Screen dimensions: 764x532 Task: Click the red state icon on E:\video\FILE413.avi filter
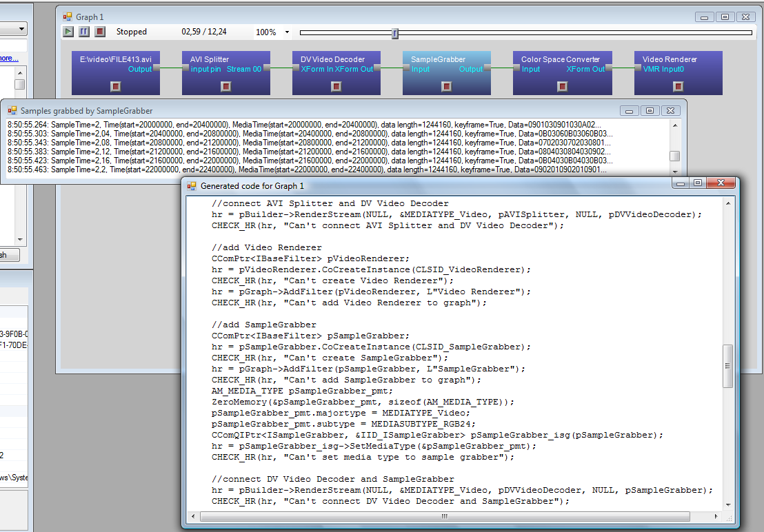point(115,87)
